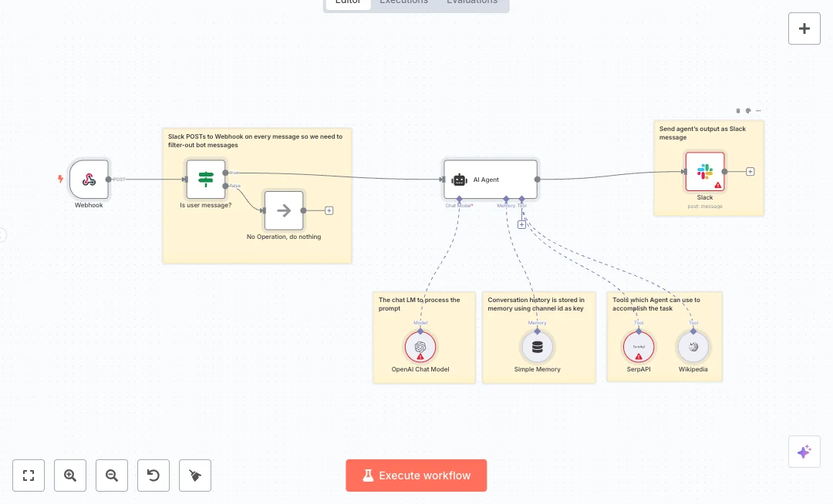Image resolution: width=833 pixels, height=504 pixels.
Task: Click the zoom in magnifier button
Action: coord(70,475)
